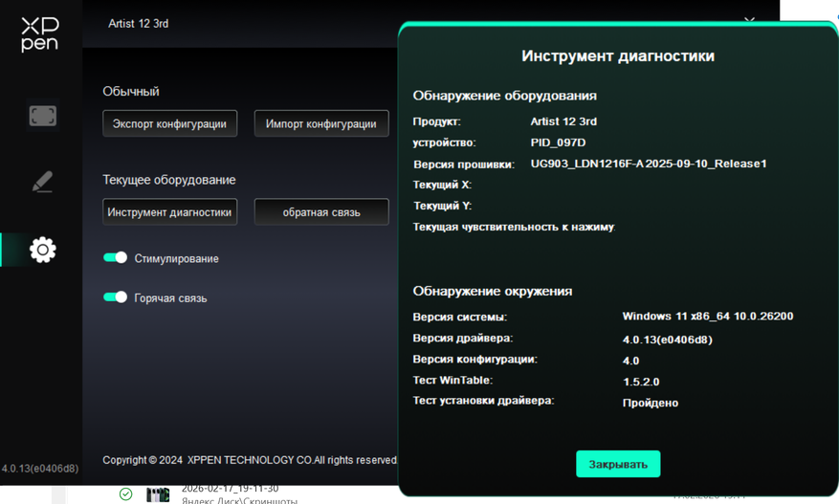Click the обратная связь button
Viewport: 839px width, 504px height.
pyautogui.click(x=321, y=212)
